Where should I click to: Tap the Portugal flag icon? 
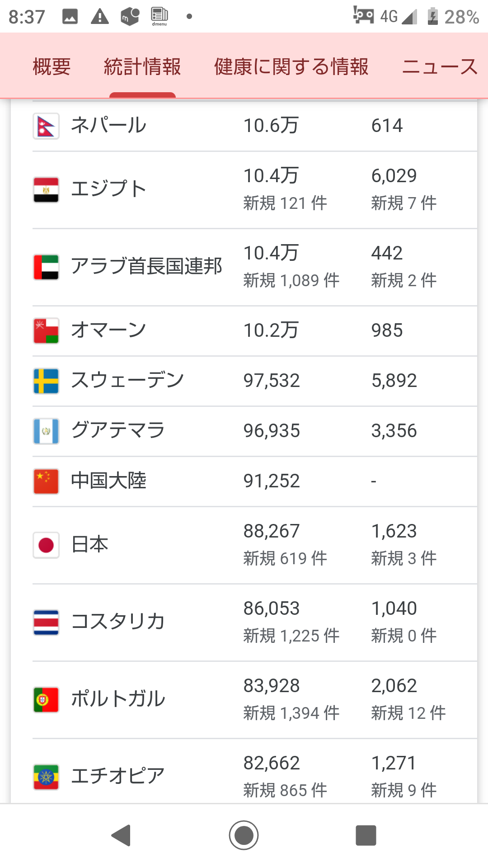point(46,699)
